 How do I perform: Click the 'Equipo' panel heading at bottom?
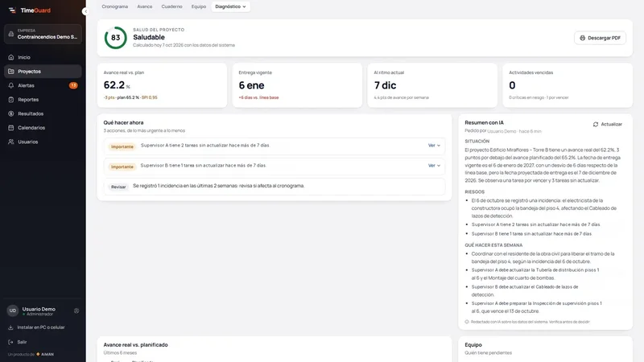tap(473, 345)
